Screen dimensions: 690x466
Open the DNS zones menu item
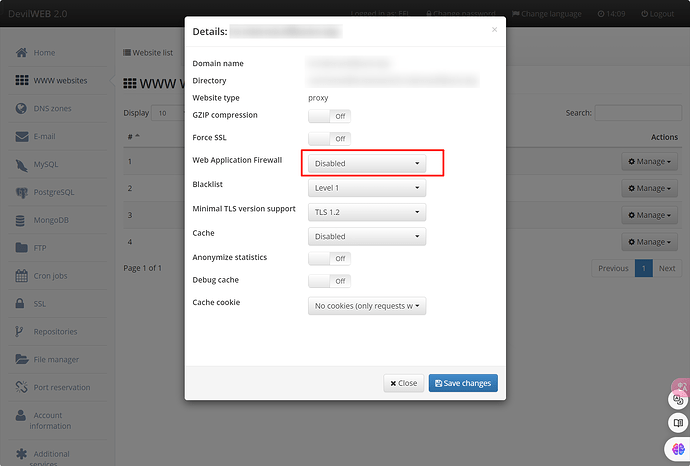pyautogui.click(x=57, y=108)
